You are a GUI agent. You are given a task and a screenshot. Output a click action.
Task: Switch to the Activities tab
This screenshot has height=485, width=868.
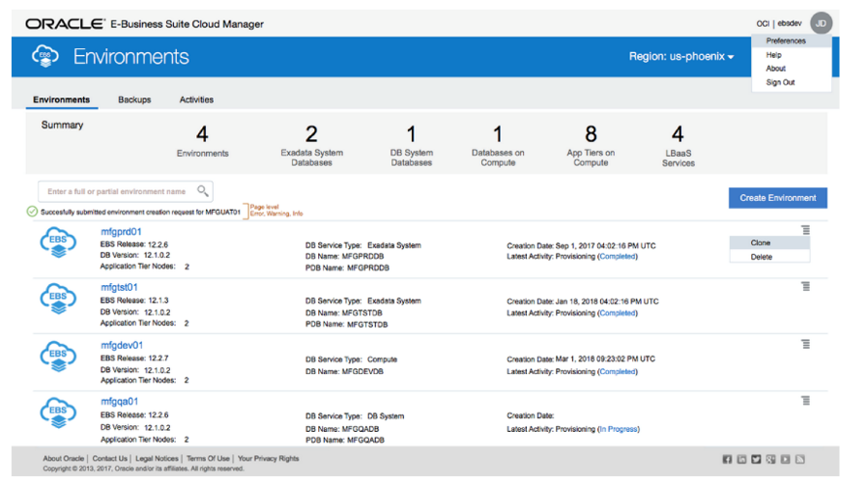click(x=196, y=100)
